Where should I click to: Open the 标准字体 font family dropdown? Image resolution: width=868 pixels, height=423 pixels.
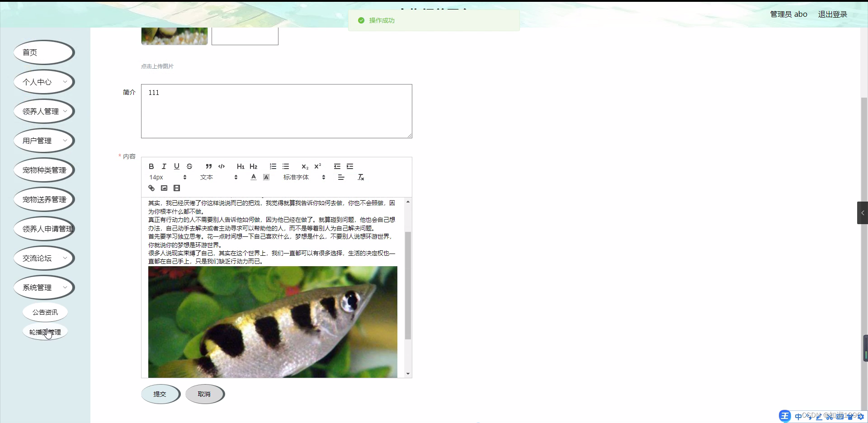(x=296, y=177)
